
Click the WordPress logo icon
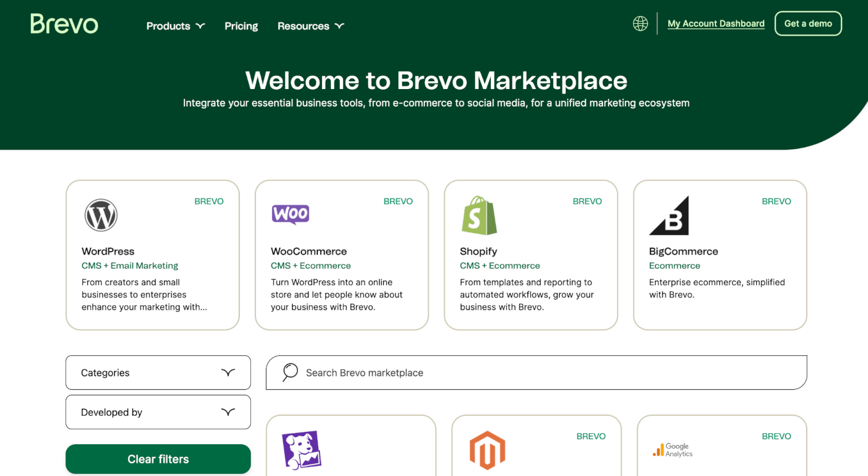point(101,215)
